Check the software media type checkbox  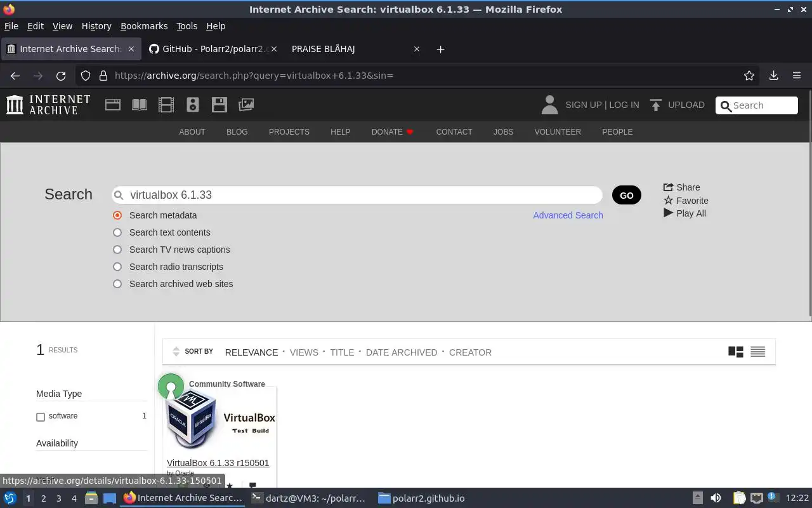coord(41,417)
